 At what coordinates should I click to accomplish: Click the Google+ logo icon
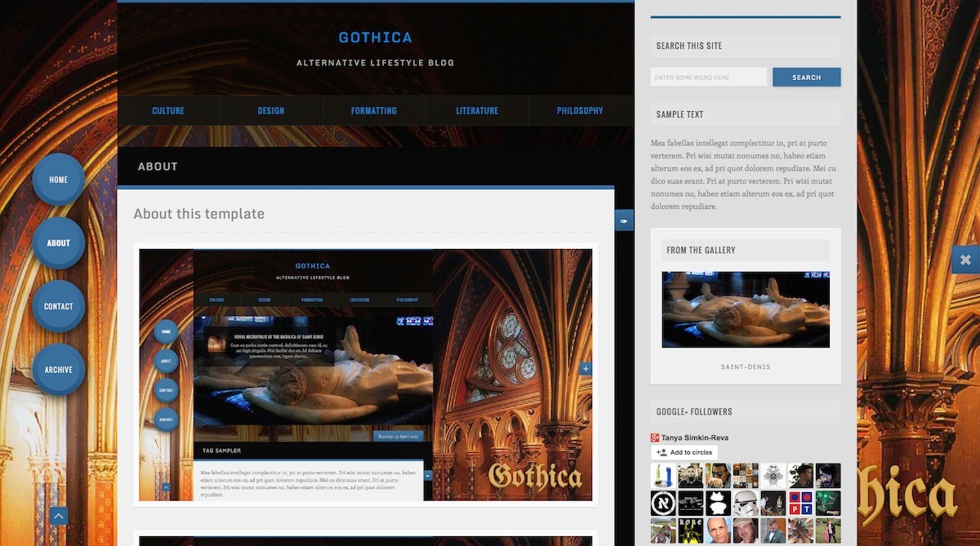(655, 437)
